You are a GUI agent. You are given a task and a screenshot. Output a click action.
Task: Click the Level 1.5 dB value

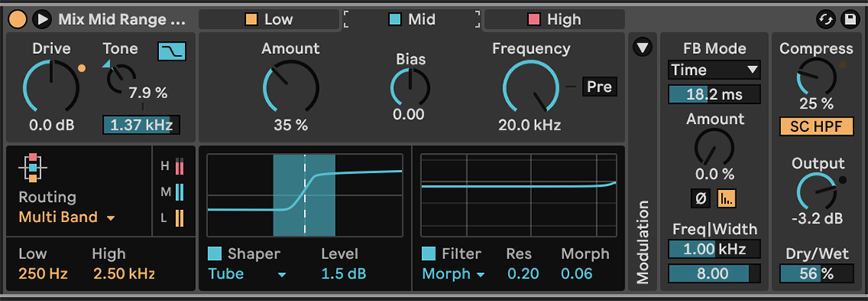(x=344, y=274)
